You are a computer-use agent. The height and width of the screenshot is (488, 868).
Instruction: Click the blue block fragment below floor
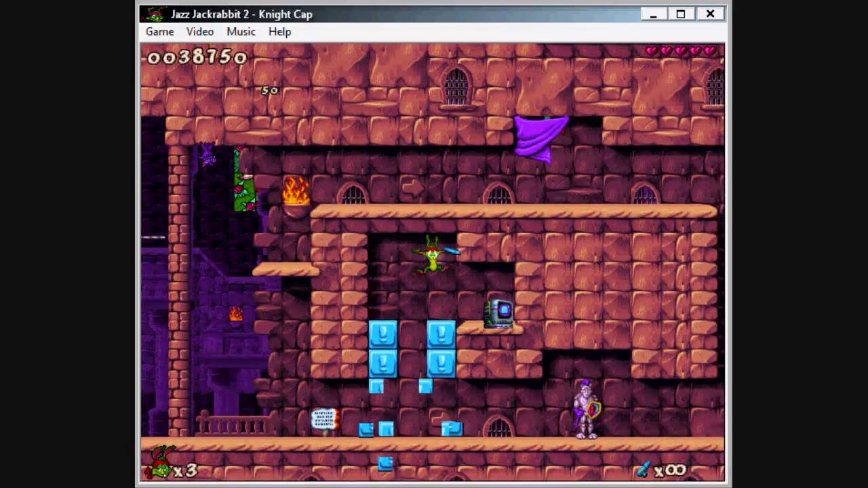(x=385, y=464)
